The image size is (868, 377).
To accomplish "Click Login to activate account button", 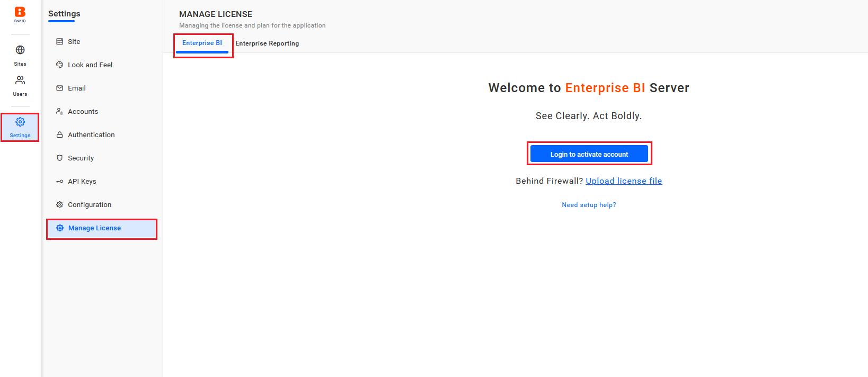I will pos(589,154).
